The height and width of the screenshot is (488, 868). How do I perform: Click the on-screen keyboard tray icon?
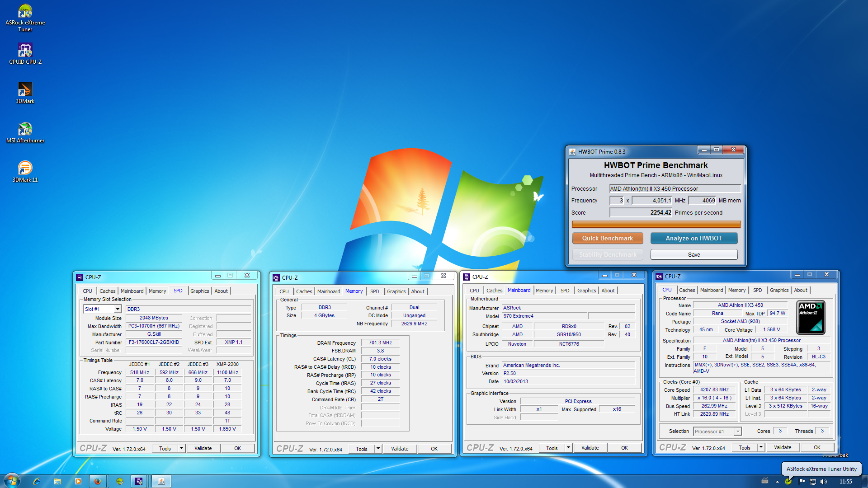coord(765,481)
